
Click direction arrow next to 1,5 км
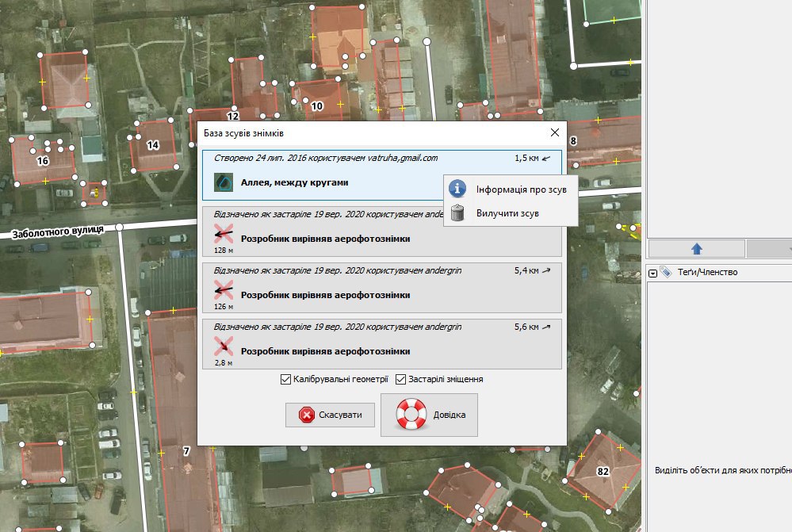(546, 159)
